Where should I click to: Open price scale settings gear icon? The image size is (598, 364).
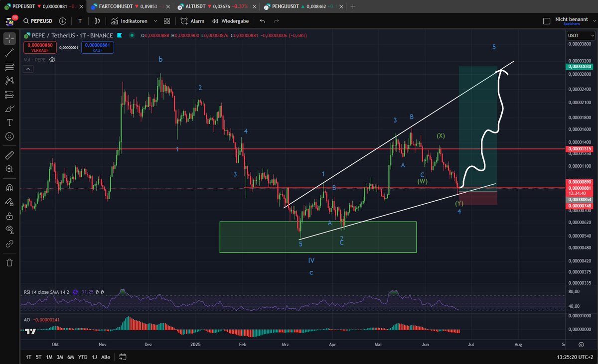click(581, 345)
